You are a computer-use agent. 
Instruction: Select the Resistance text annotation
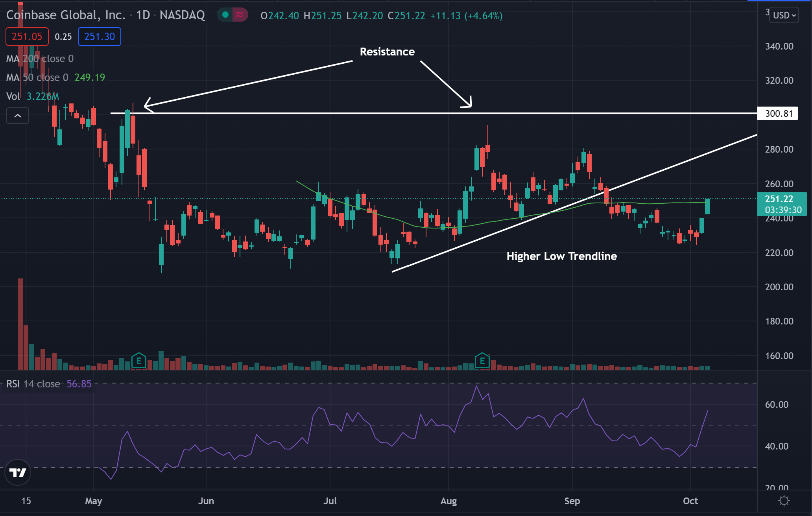(x=387, y=52)
